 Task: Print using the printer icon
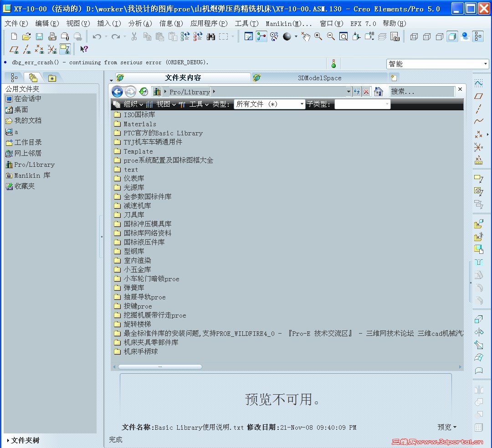tap(52, 36)
